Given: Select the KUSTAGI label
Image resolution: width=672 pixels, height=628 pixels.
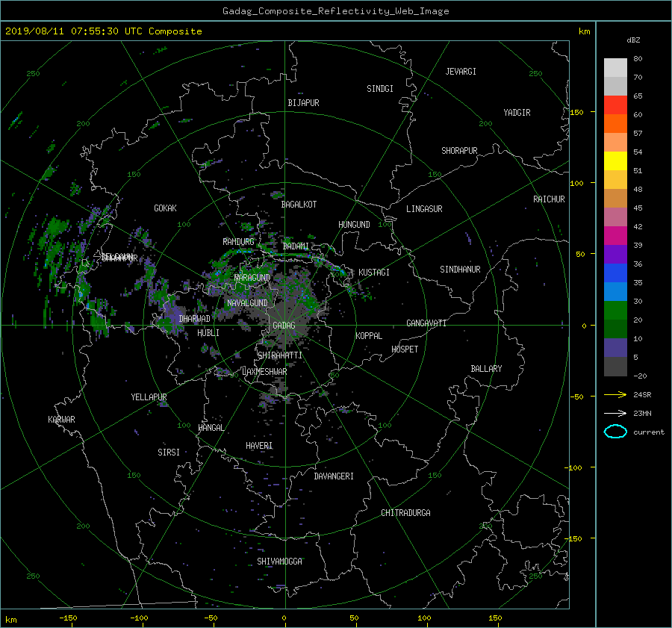Looking at the screenshot, I should pos(374,273).
